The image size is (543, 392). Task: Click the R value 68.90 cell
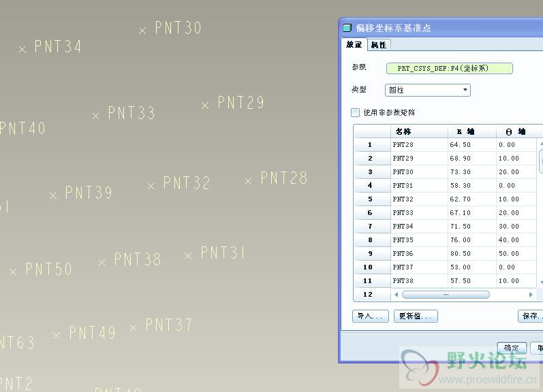[472, 158]
